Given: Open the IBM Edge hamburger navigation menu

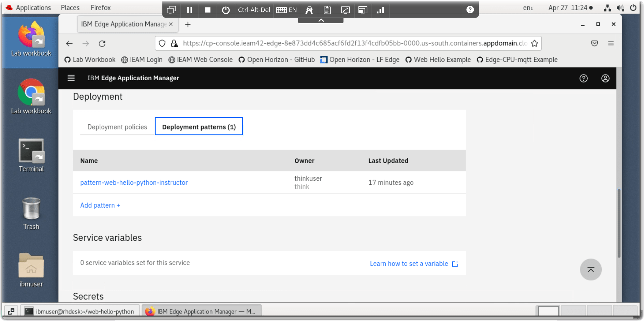Looking at the screenshot, I should coord(71,78).
